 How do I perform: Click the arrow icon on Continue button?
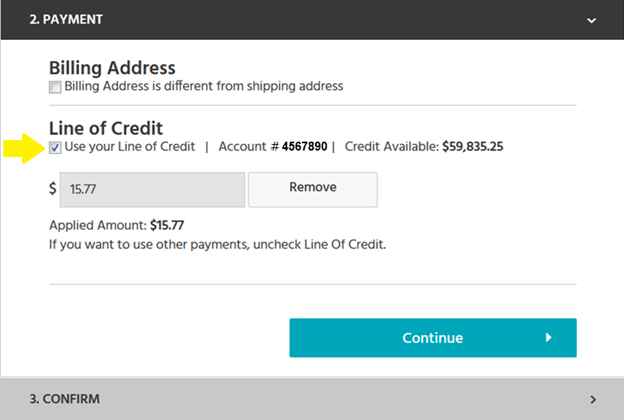(x=549, y=338)
